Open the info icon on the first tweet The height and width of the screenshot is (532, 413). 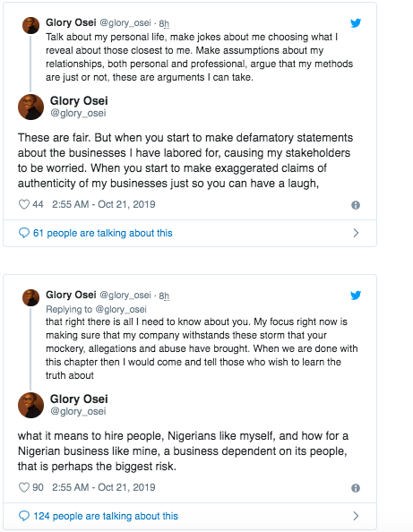pos(356,205)
